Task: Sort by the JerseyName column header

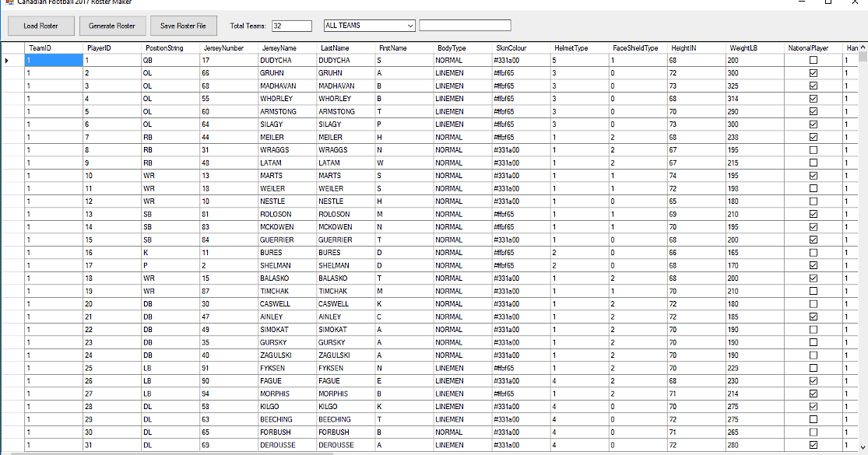Action: click(287, 48)
